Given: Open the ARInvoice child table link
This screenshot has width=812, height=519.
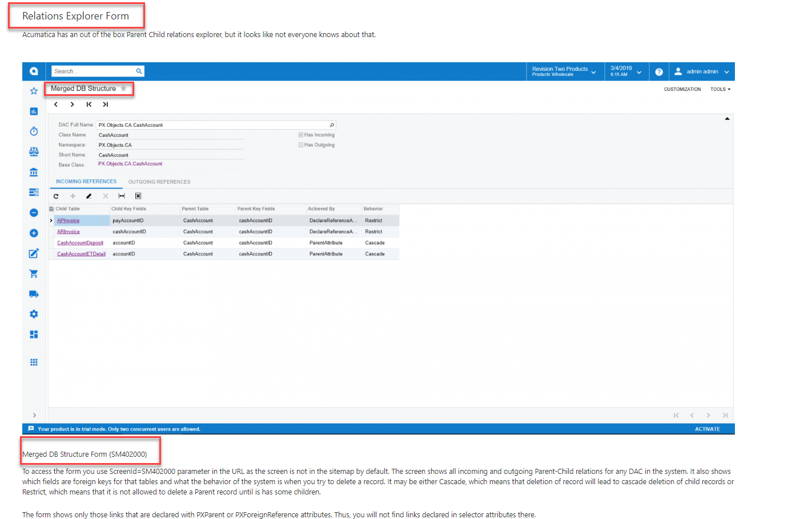Looking at the screenshot, I should [68, 232].
